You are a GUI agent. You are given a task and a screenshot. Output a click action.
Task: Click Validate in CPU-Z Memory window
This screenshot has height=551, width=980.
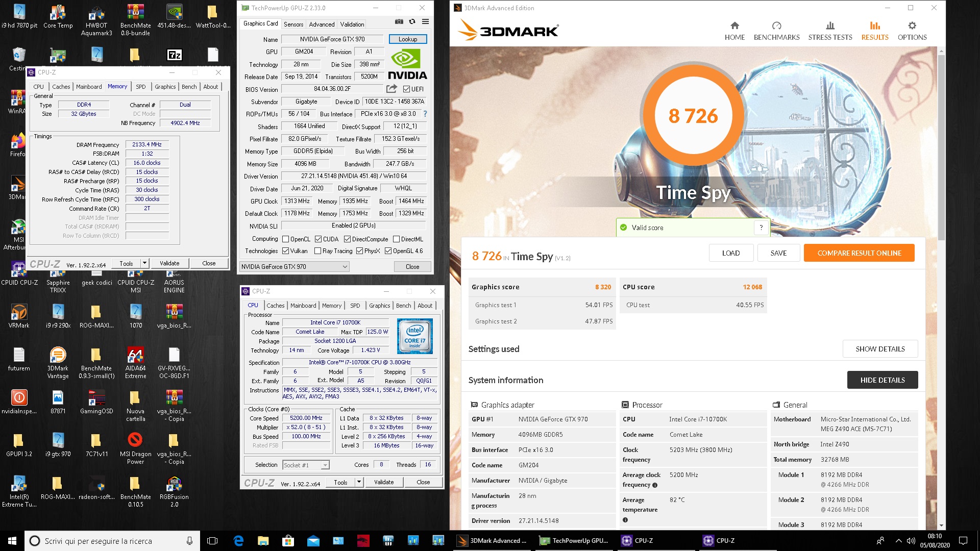coord(169,263)
